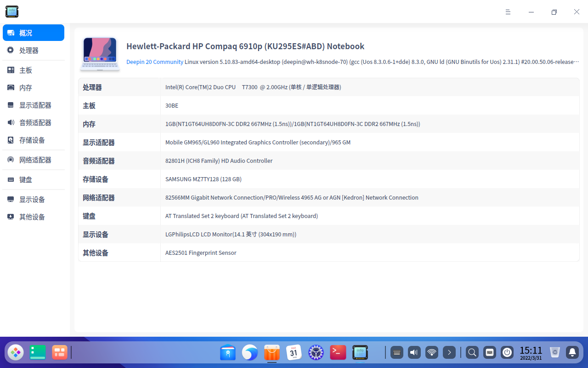The image size is (588, 368).
Task: Expand the tray using the arrow button
Action: pyautogui.click(x=449, y=353)
